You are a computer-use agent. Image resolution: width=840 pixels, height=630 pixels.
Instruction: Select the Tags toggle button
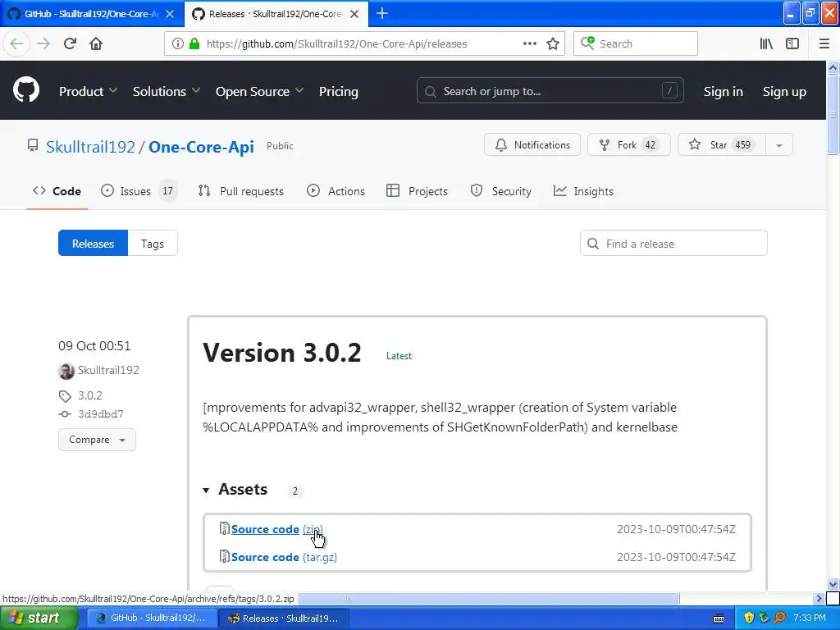pos(153,243)
